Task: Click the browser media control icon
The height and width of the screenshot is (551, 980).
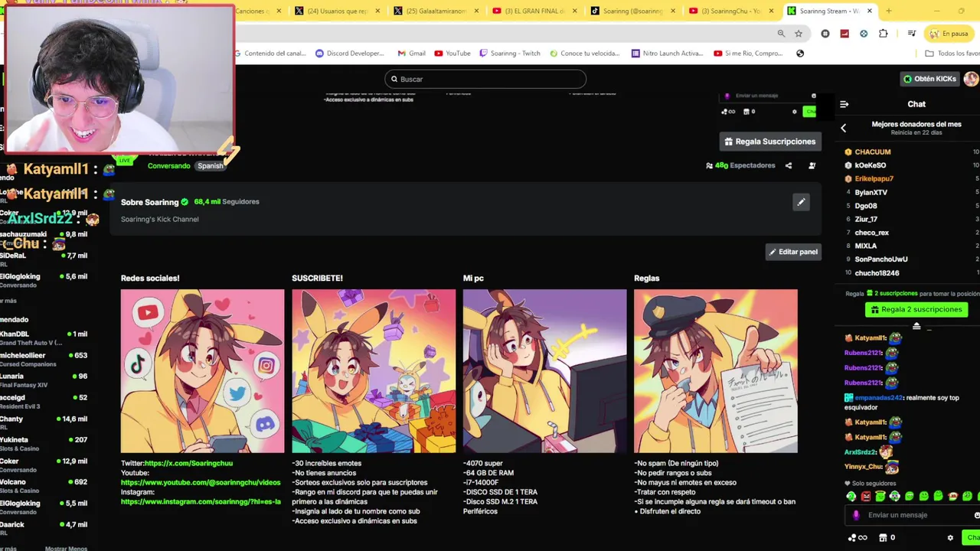Action: (x=911, y=34)
